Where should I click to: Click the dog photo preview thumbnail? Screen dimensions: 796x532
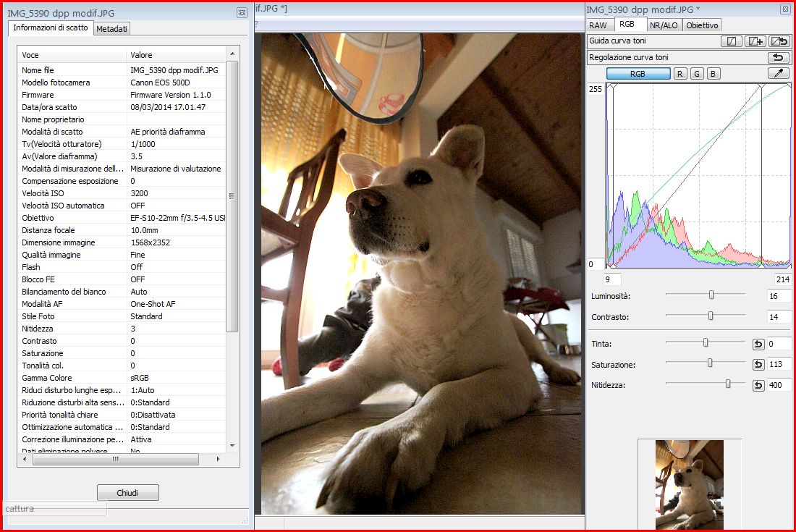pyautogui.click(x=689, y=485)
